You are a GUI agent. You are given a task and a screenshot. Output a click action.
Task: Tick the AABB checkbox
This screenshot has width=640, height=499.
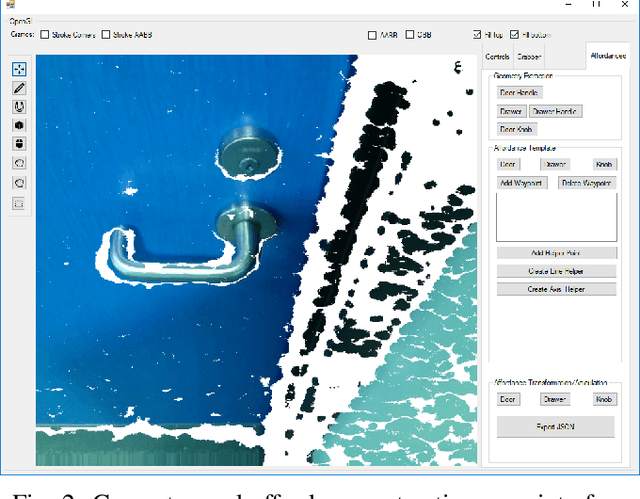coord(373,35)
